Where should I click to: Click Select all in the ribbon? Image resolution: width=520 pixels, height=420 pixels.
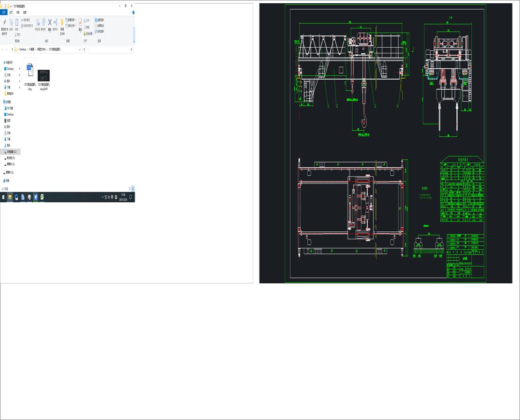(99, 20)
